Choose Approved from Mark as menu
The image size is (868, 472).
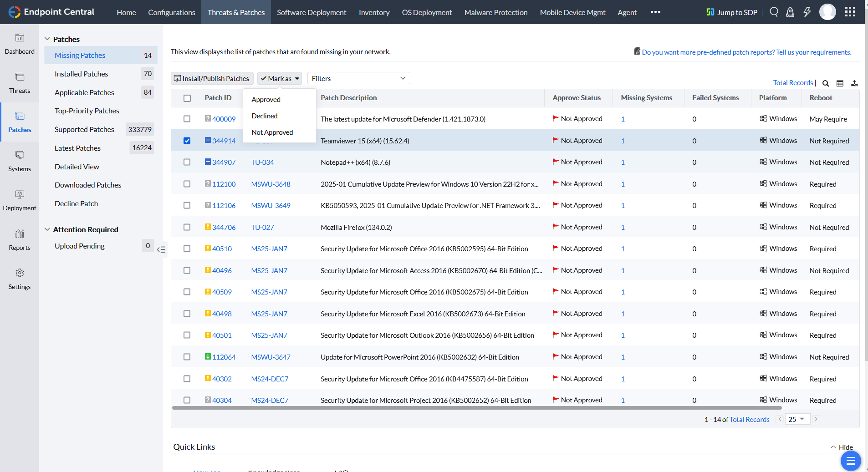pyautogui.click(x=266, y=100)
